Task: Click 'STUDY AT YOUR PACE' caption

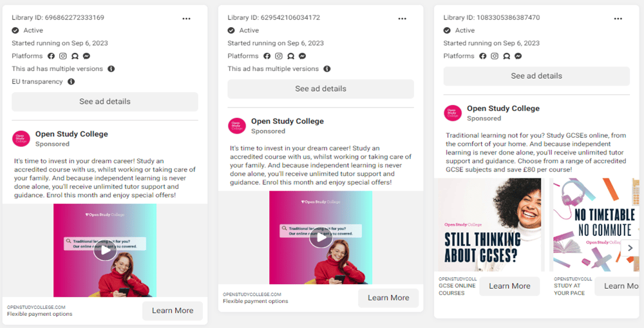Action: click(569, 289)
